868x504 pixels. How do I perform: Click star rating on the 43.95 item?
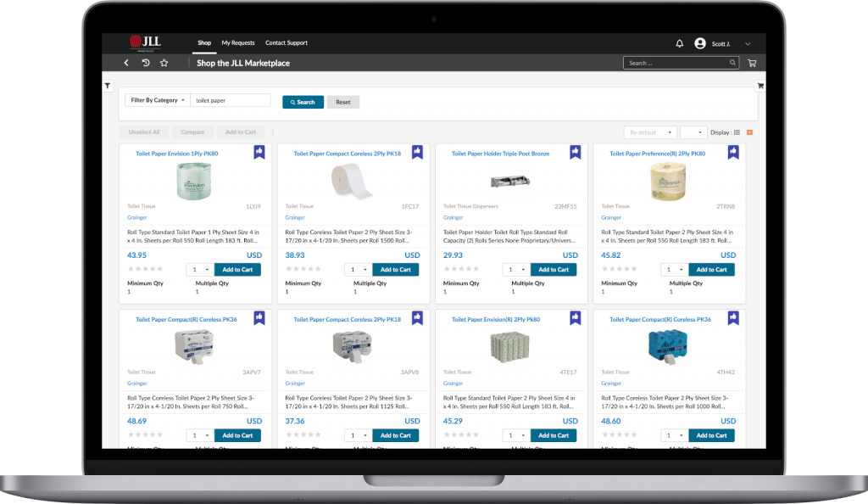(x=145, y=269)
